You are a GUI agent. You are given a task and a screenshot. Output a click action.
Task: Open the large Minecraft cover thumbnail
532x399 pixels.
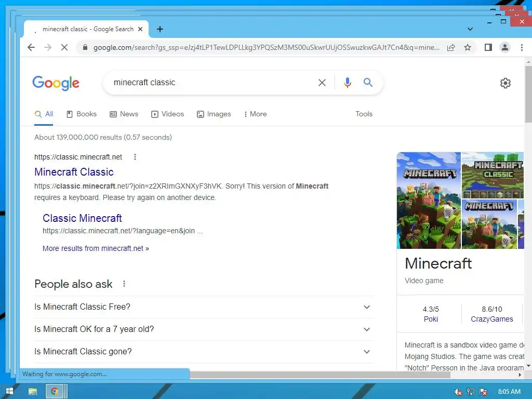click(429, 201)
